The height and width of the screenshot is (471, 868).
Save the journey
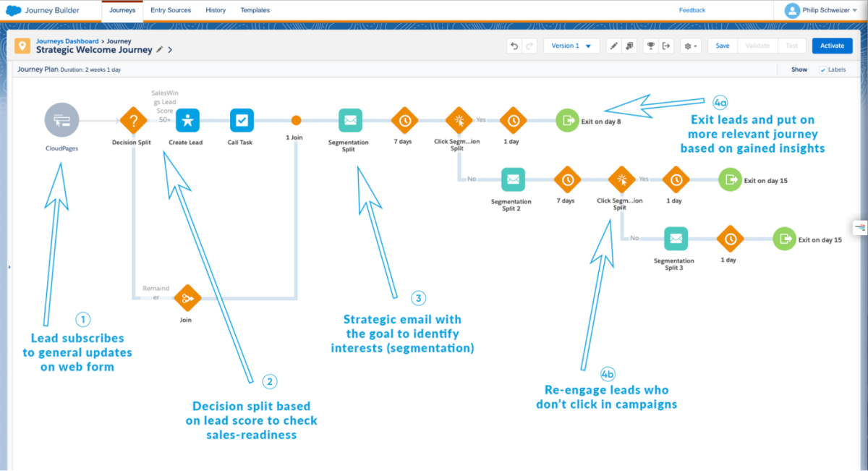point(723,46)
